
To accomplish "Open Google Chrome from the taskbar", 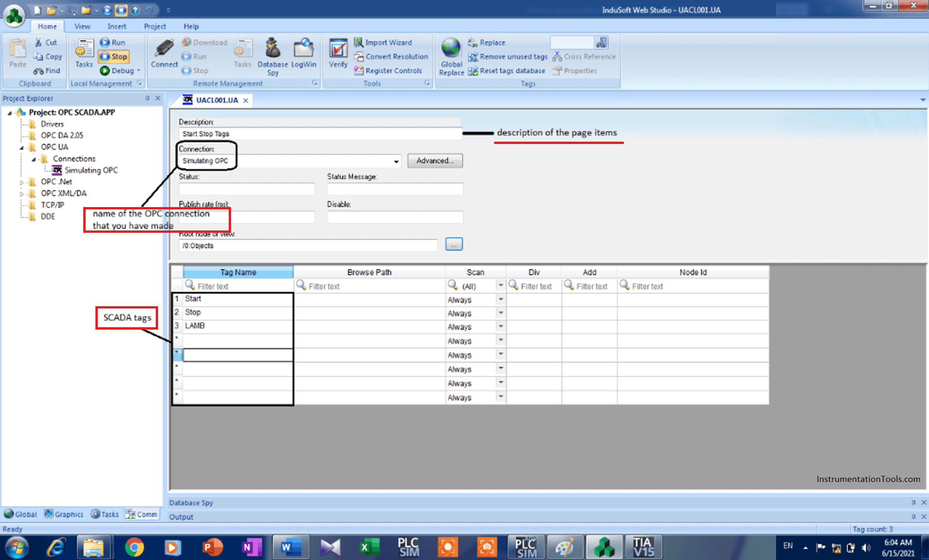I will click(134, 547).
